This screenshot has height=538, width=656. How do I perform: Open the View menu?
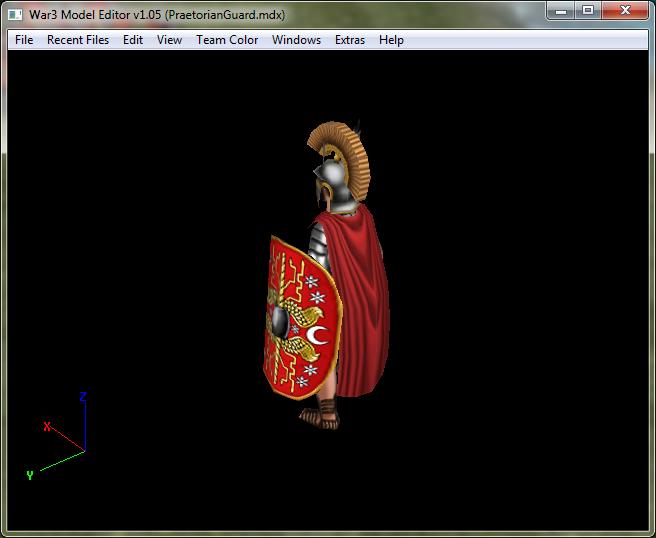coord(169,40)
